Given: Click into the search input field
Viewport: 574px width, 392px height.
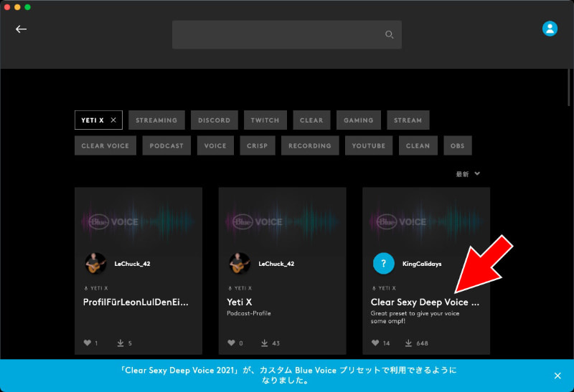Looking at the screenshot, I should 286,34.
